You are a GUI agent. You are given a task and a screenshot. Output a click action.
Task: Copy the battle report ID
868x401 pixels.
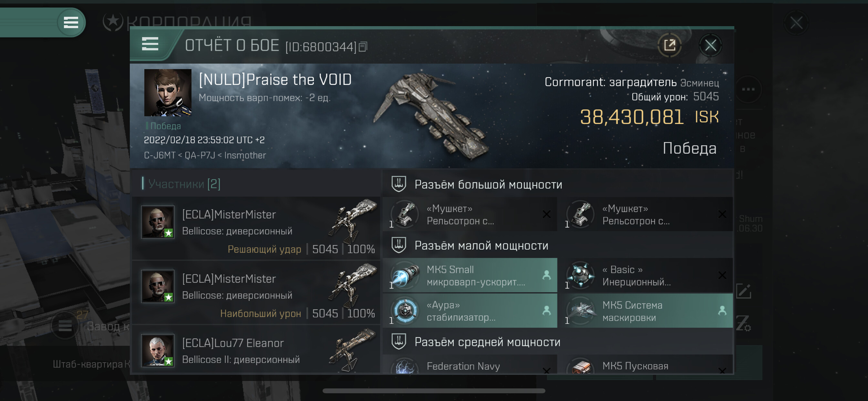(x=363, y=46)
